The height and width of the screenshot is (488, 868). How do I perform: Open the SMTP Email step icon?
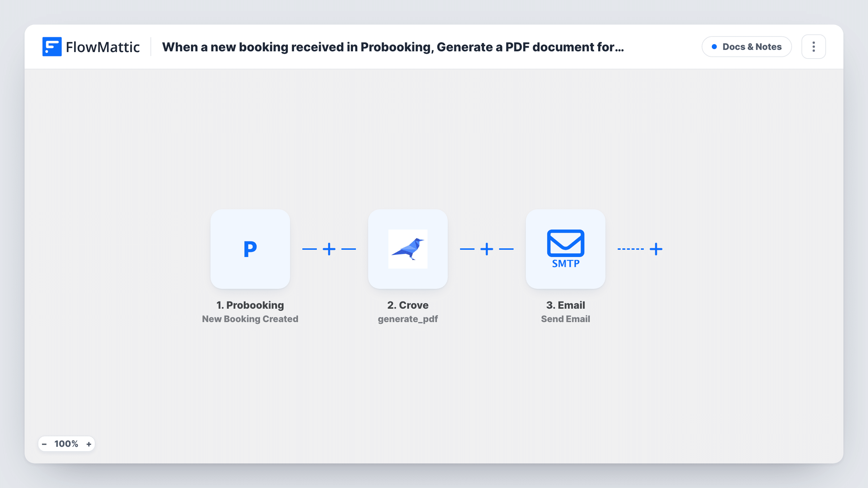point(566,249)
